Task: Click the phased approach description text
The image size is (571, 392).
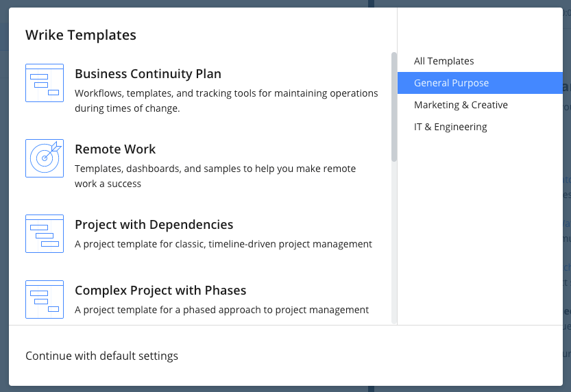Action: (x=222, y=310)
